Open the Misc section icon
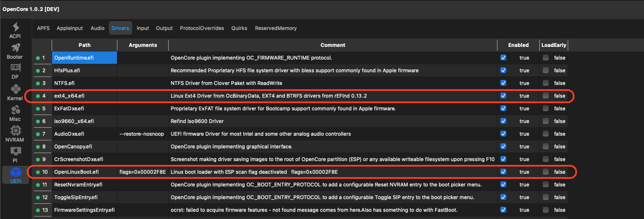 pyautogui.click(x=15, y=110)
